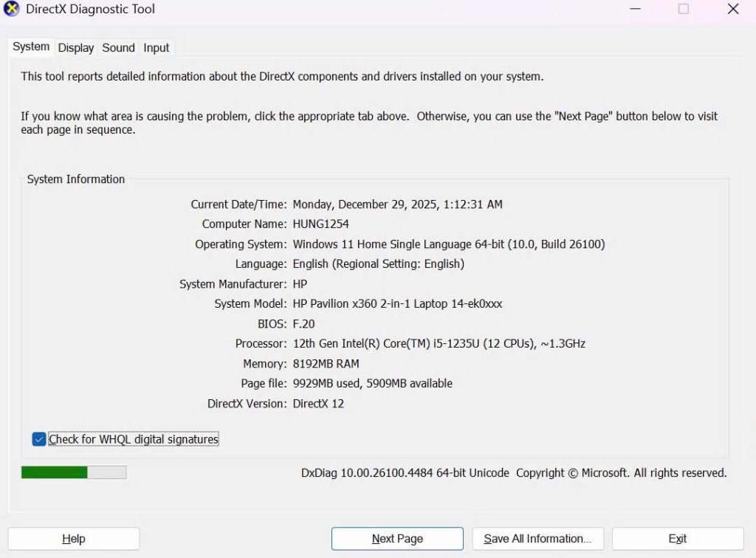Click the Windows 11 operating system value
The image size is (756, 558).
(448, 244)
